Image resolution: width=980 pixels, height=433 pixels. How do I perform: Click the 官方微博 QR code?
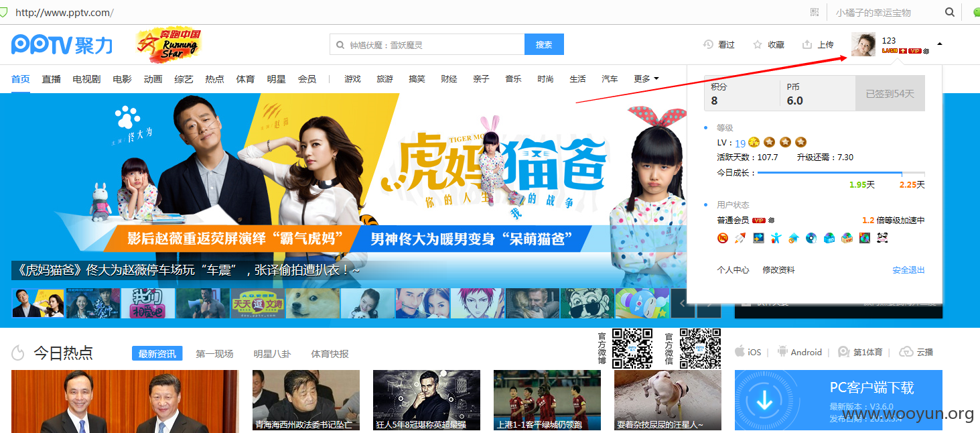pyautogui.click(x=632, y=349)
